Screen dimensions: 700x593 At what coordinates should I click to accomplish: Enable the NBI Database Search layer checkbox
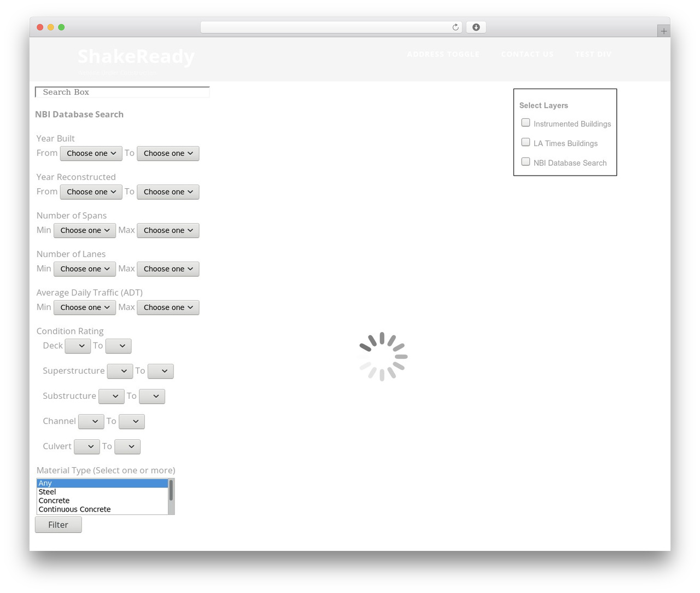click(526, 162)
